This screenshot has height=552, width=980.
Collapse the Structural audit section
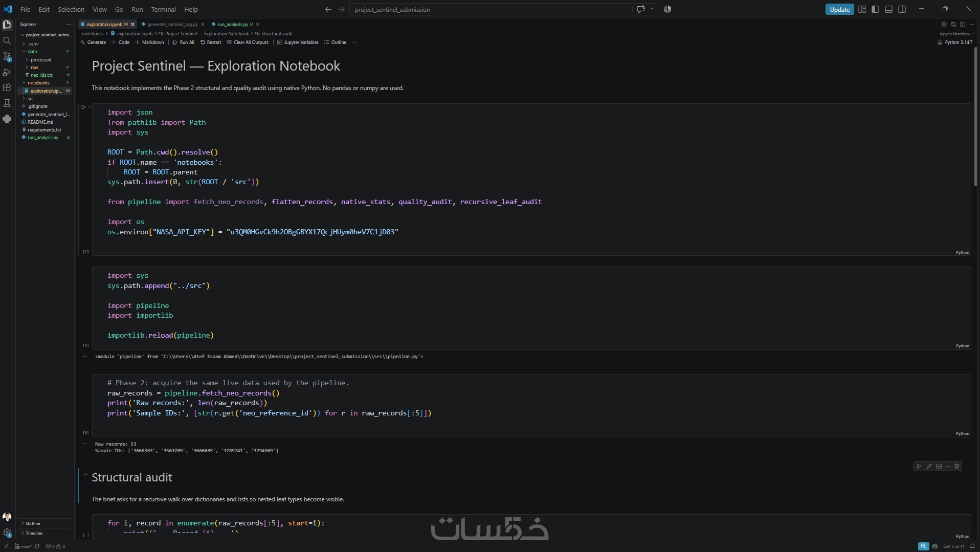pyautogui.click(x=85, y=475)
